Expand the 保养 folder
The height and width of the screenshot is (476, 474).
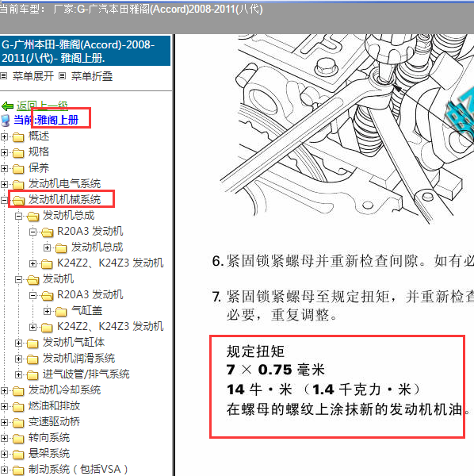click(4, 168)
